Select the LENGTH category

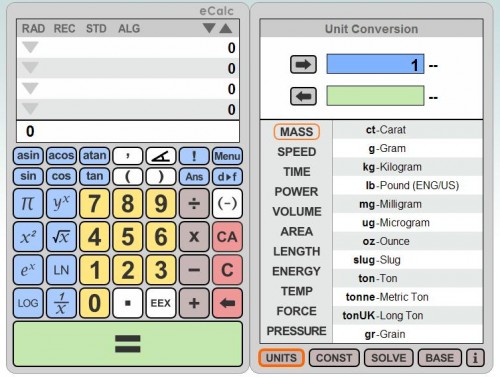(x=297, y=251)
